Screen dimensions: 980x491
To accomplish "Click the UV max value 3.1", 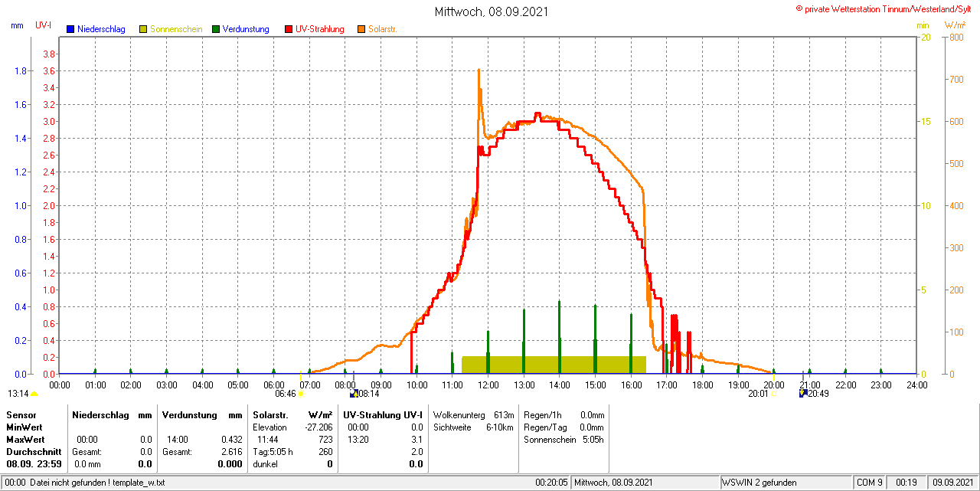I will pos(416,440).
